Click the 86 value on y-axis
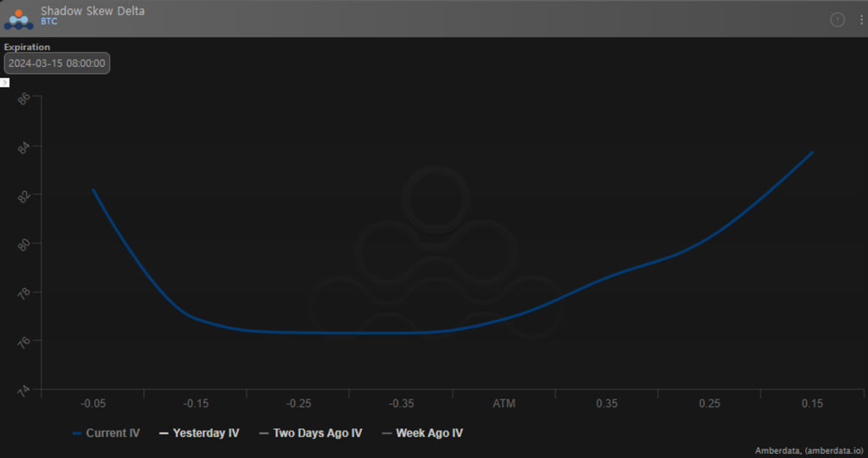The image size is (868, 458). tap(24, 98)
